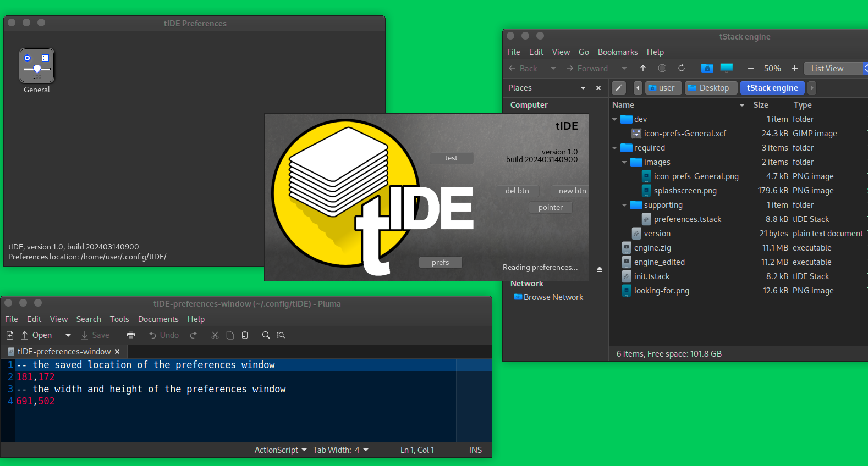The height and width of the screenshot is (466, 868).
Task: Sort files by the Size column header
Action: click(x=770, y=105)
